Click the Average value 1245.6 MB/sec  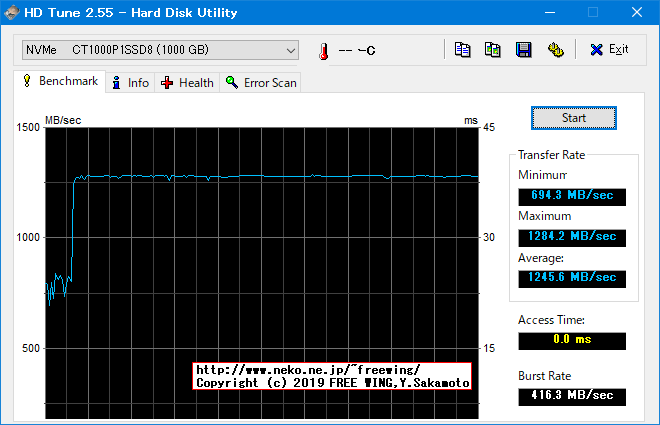572,278
